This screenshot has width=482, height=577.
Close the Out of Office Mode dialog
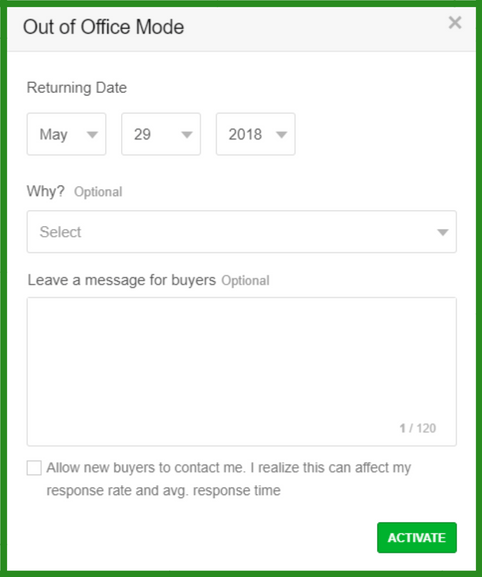455,23
